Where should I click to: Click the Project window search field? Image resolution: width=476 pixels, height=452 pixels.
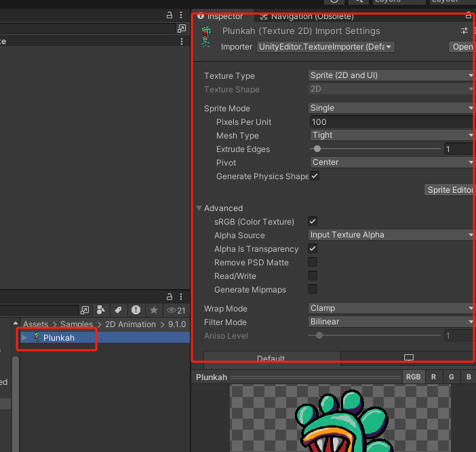coord(39,310)
